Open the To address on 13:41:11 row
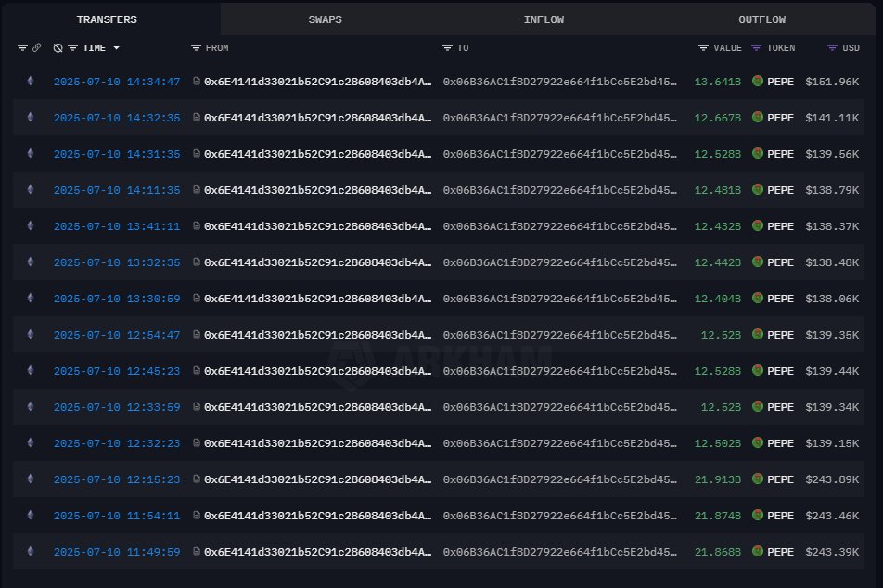The height and width of the screenshot is (588, 883). pos(560,226)
